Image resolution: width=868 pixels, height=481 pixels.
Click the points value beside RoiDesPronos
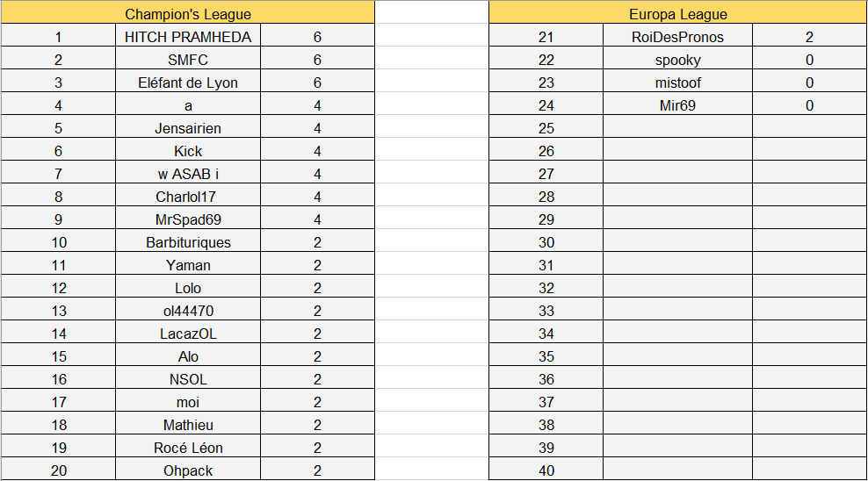[809, 37]
